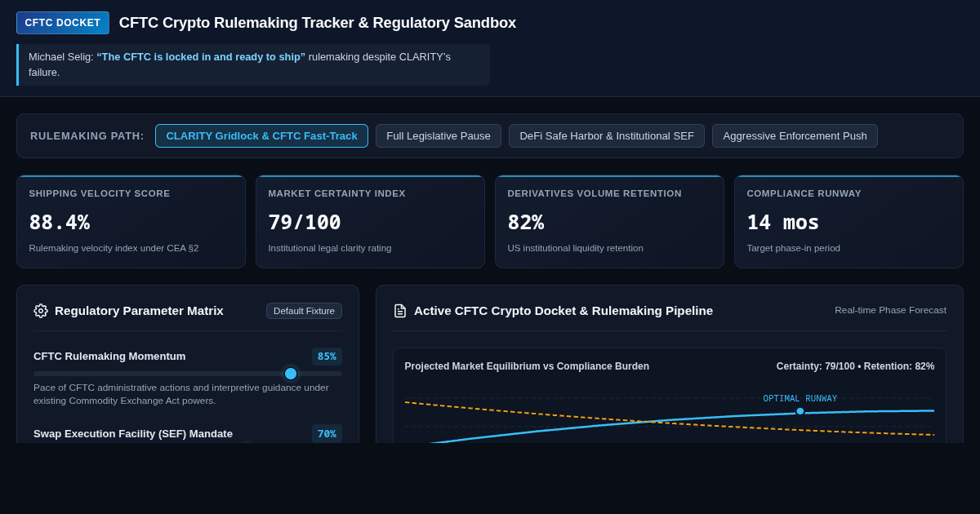
Task: Click the Projected Market Equilibrium chart title
Action: (527, 366)
